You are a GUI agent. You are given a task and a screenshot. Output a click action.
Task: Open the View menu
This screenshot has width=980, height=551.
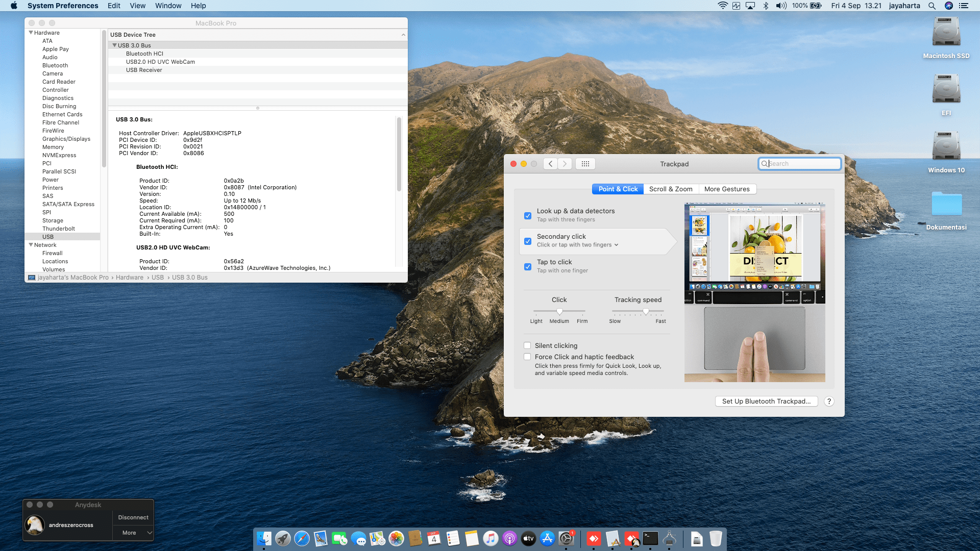(137, 6)
